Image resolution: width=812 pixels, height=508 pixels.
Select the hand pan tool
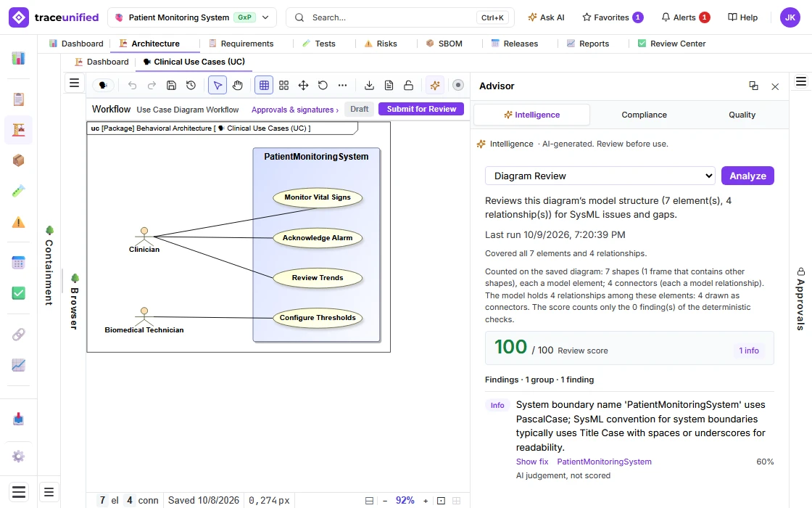(237, 86)
